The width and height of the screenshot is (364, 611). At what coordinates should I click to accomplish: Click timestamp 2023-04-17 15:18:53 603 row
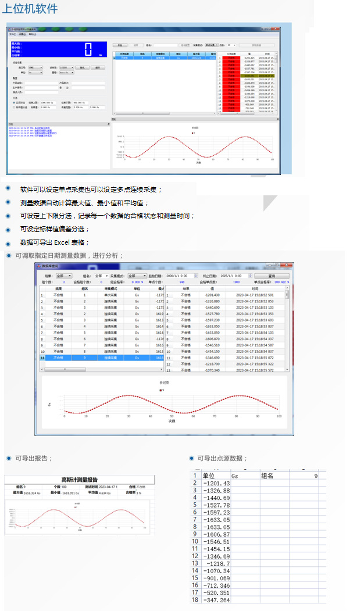point(255,320)
